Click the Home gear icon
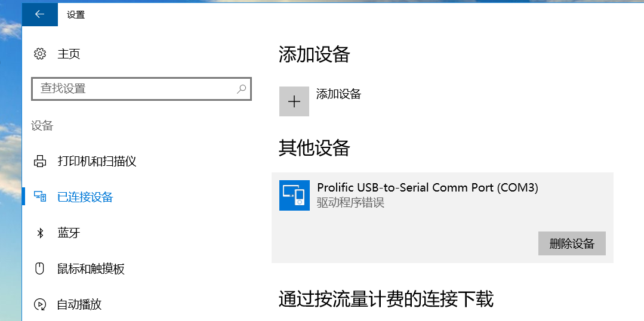The height and width of the screenshot is (321, 644). point(40,54)
